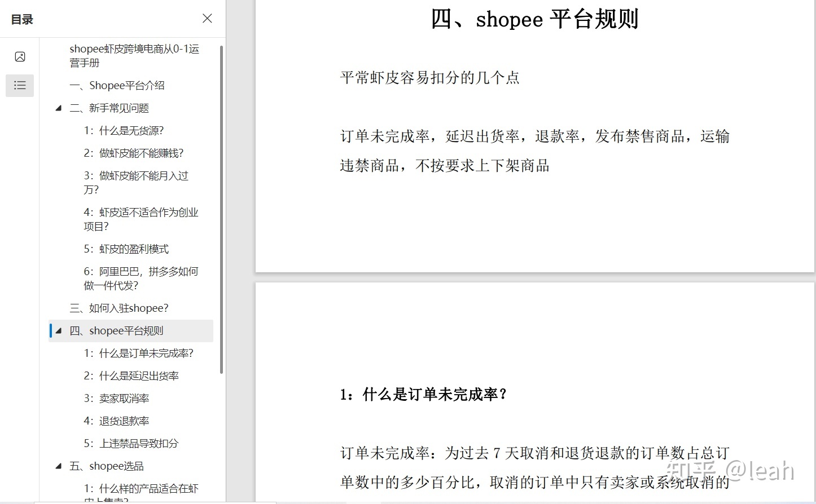The height and width of the screenshot is (504, 816).
Task: Open 3：做虾皮能不能月入过万? entry
Action: [136, 183]
